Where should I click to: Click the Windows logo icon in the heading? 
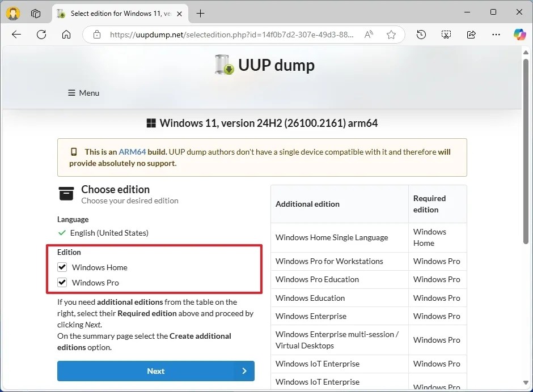(x=151, y=123)
